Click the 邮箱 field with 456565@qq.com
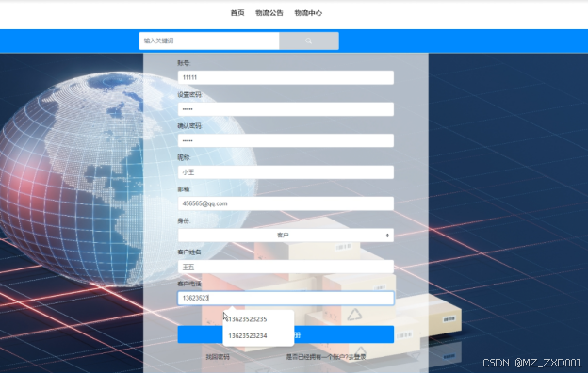The height and width of the screenshot is (374, 588). [286, 203]
